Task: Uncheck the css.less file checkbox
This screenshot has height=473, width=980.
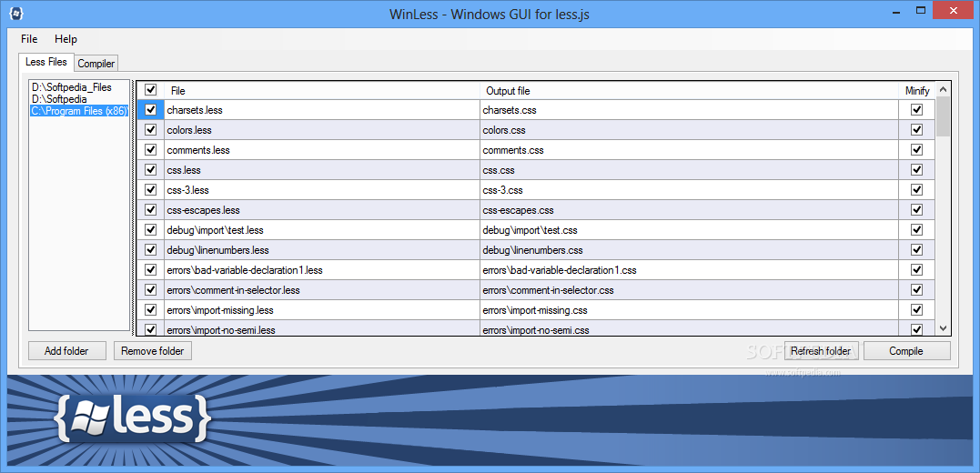Action: coord(151,170)
